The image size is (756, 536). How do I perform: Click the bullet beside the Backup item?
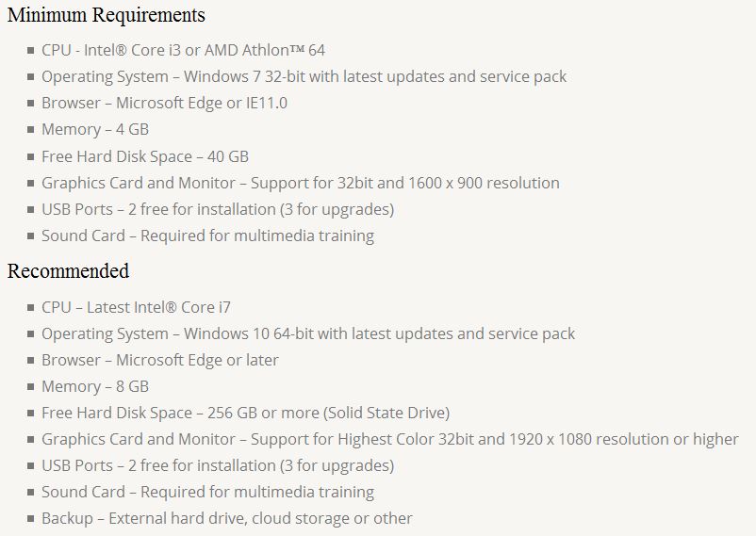coord(31,519)
